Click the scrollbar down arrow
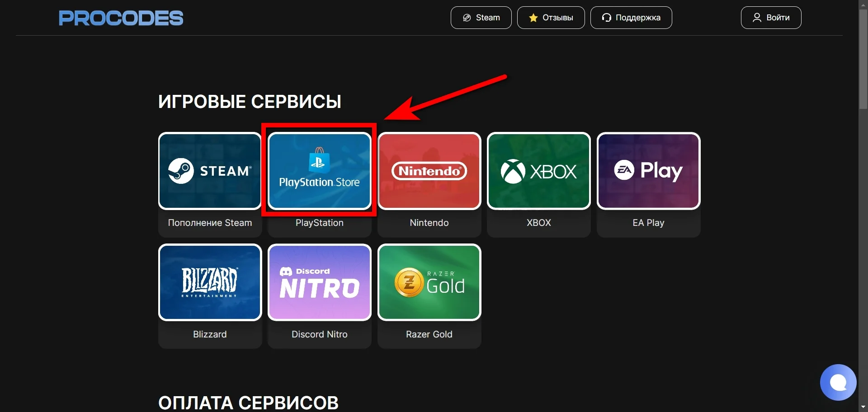 863,407
